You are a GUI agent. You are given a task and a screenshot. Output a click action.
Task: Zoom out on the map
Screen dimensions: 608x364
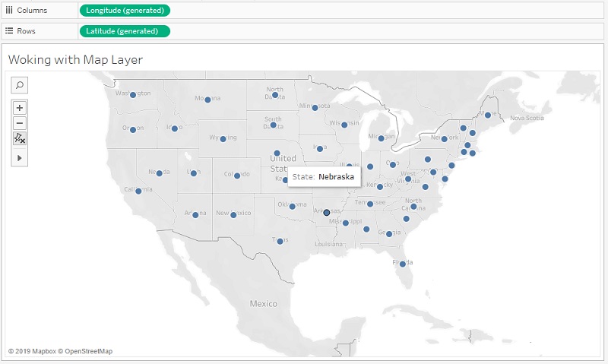(20, 123)
